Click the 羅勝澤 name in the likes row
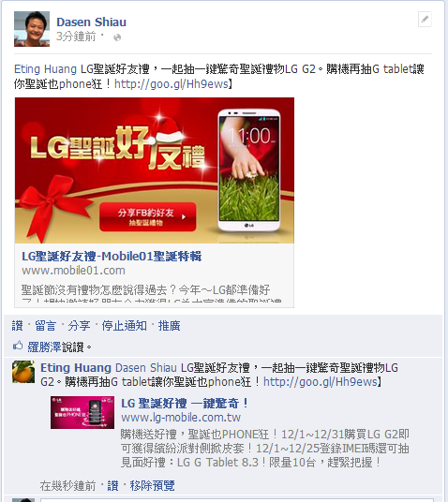The height and width of the screenshot is (502, 448). [x=44, y=347]
